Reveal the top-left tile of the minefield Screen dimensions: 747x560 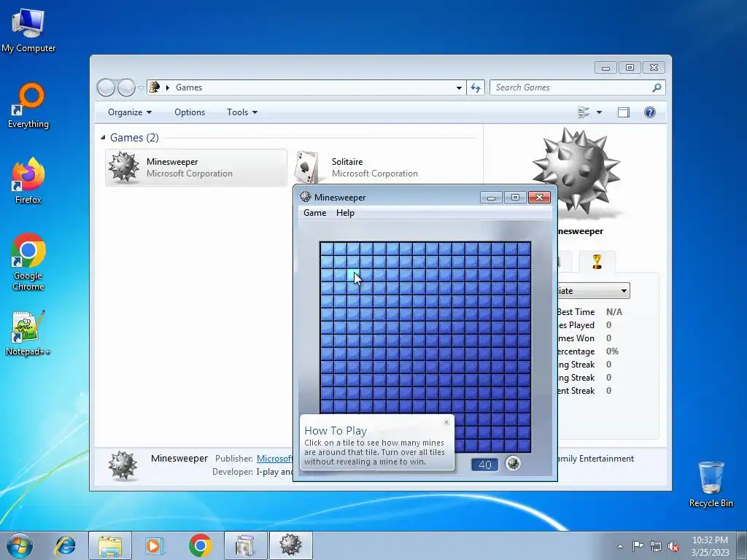[x=327, y=249]
